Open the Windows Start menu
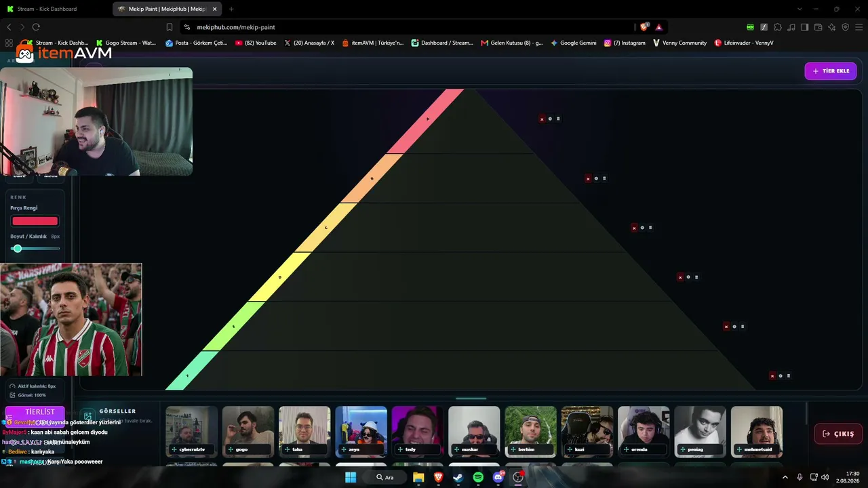868x488 pixels. point(351,477)
